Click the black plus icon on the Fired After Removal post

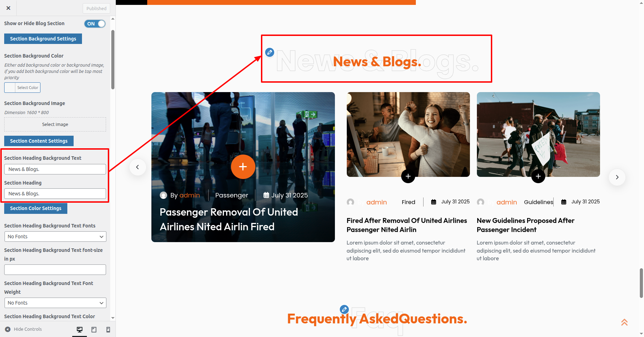(408, 176)
